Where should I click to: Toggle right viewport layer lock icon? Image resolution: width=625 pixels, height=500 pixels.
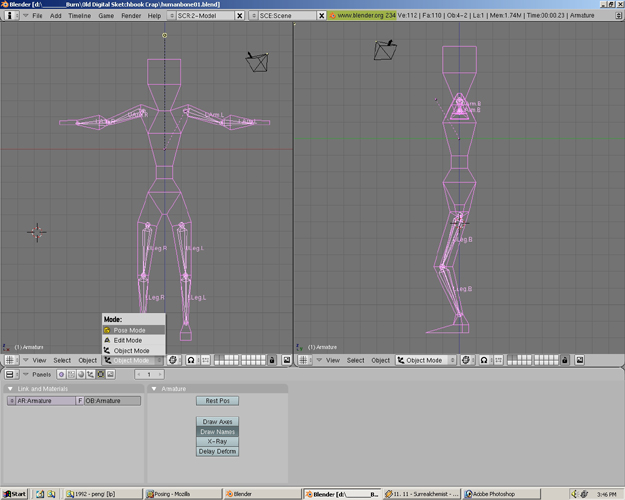tap(564, 360)
